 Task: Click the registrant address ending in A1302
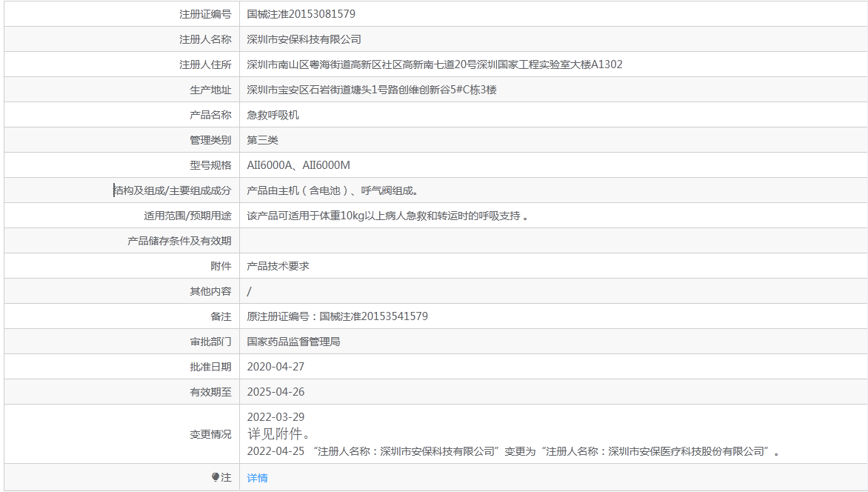point(434,64)
